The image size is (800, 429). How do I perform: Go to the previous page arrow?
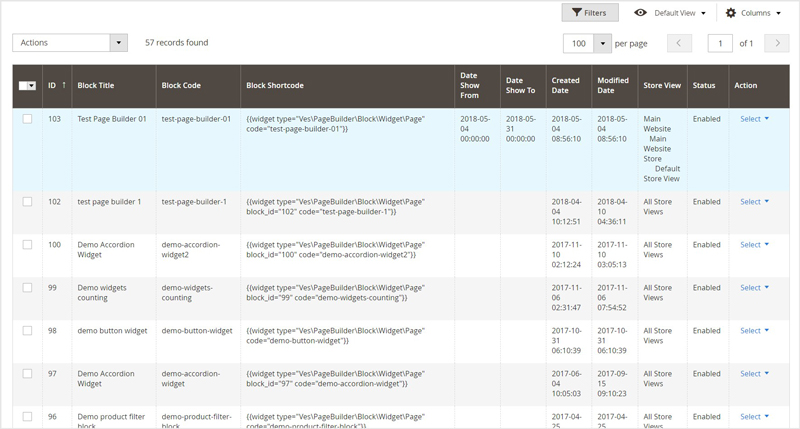[679, 43]
